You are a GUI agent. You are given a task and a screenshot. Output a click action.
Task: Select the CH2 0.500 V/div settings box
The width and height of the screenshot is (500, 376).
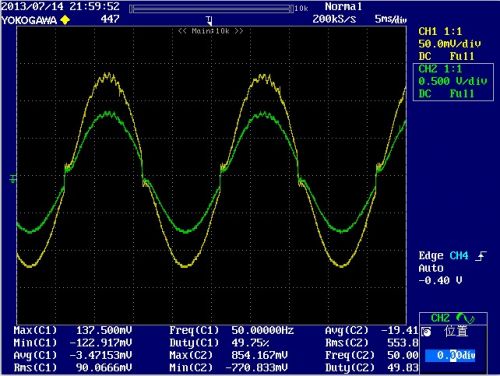pyautogui.click(x=453, y=81)
